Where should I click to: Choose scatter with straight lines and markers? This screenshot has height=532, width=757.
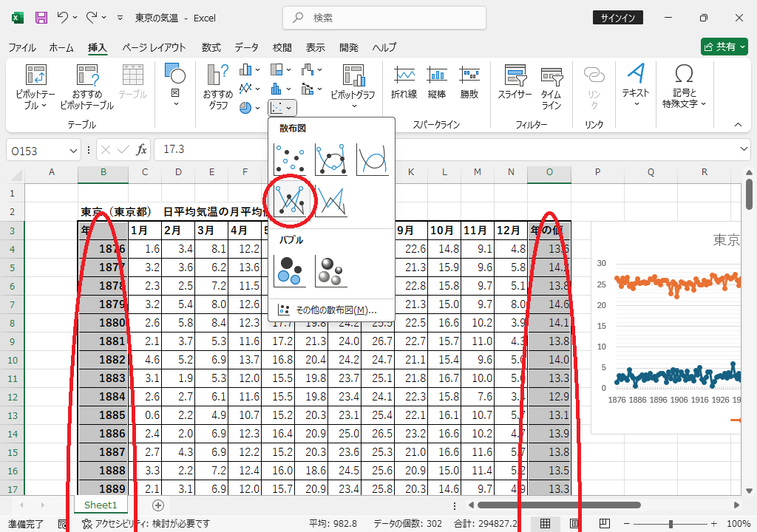290,201
